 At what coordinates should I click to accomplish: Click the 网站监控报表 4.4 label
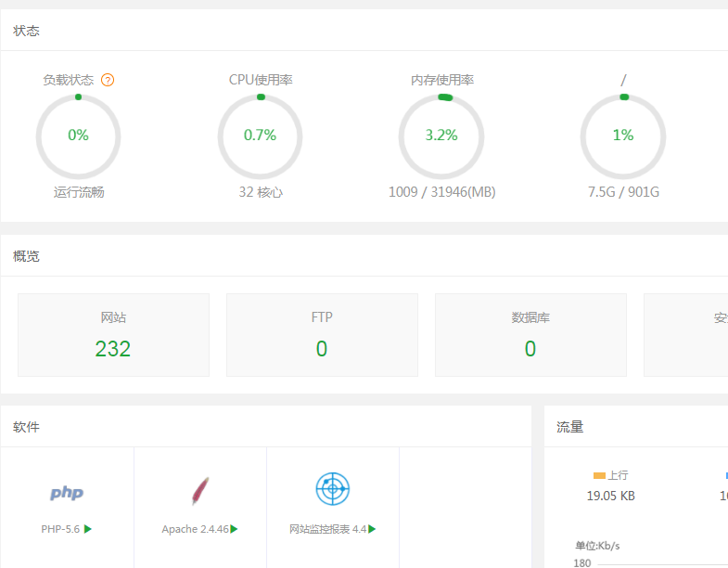coord(327,529)
